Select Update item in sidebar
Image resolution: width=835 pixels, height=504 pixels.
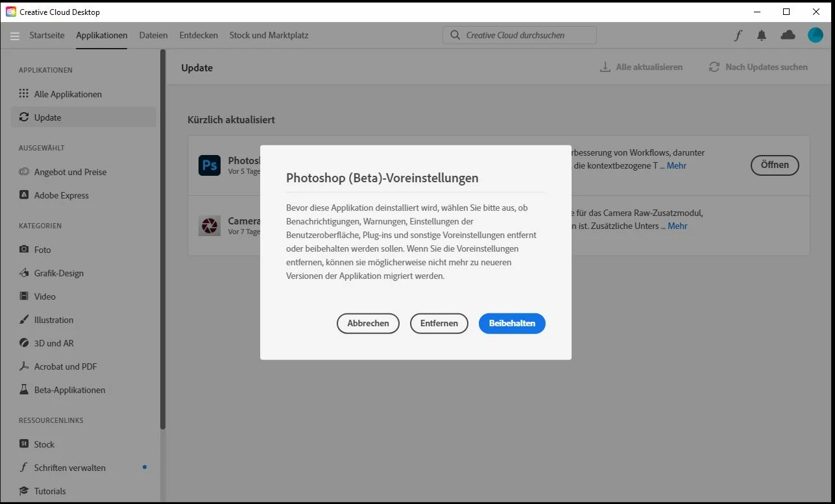[x=84, y=117]
